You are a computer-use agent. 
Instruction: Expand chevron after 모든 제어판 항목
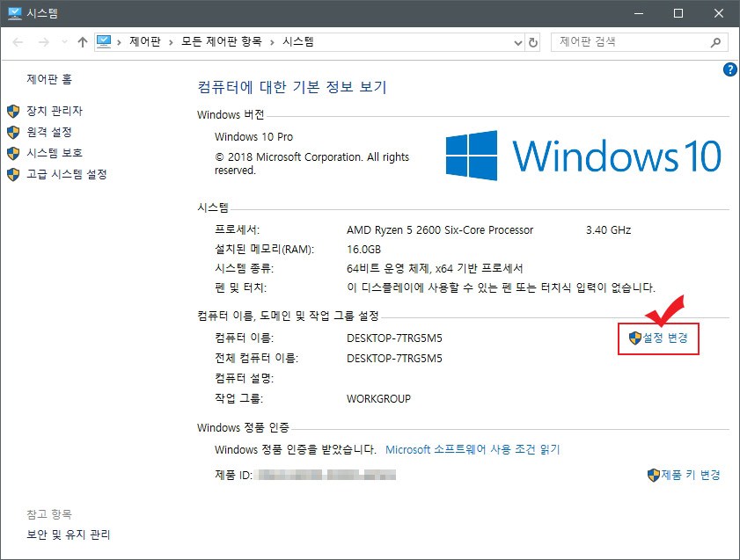click(272, 42)
